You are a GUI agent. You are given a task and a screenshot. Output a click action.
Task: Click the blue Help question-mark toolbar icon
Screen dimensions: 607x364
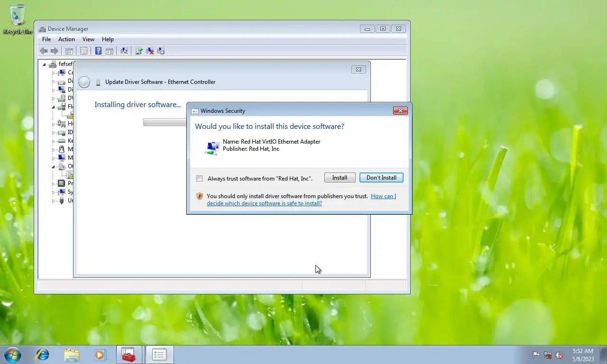98,51
